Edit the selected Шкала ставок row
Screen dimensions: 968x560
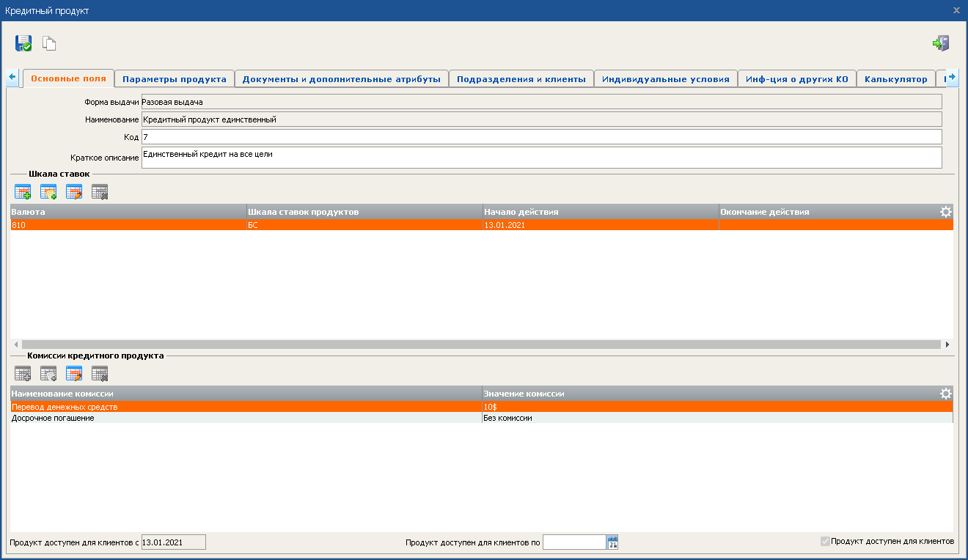74,192
